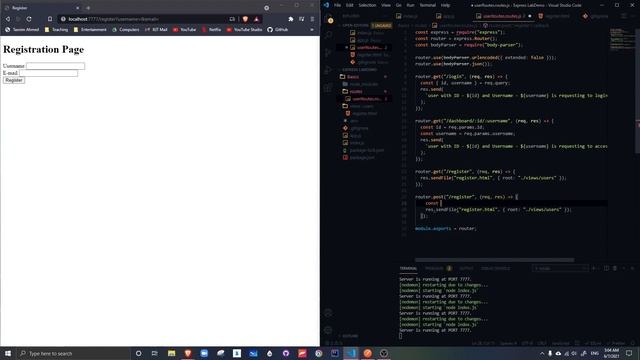Open the VS Code Edit menu

click(350, 5)
